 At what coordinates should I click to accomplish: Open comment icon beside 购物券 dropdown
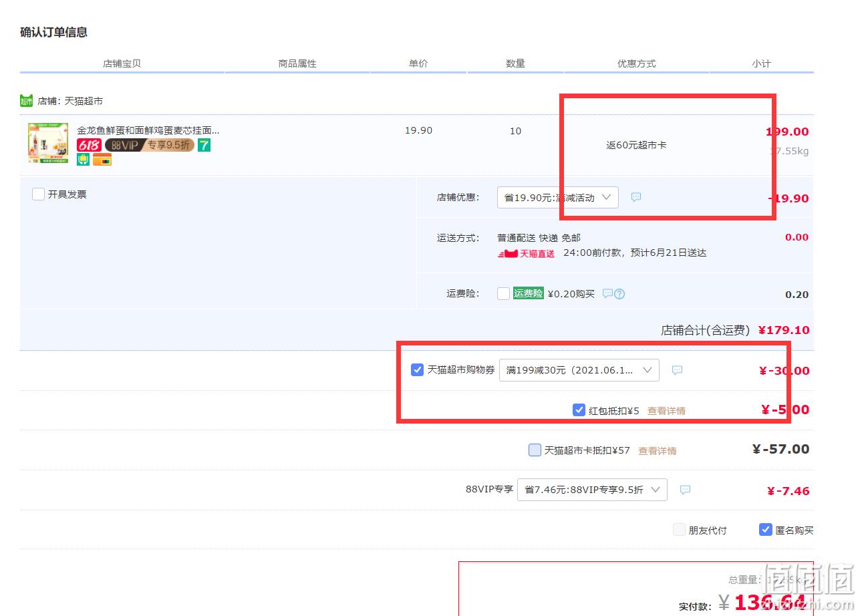tap(677, 370)
